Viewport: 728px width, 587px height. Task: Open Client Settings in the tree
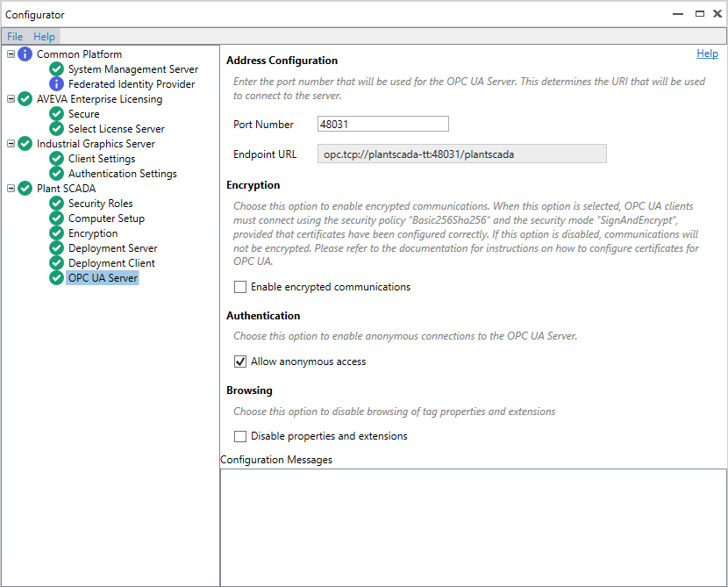coord(102,158)
